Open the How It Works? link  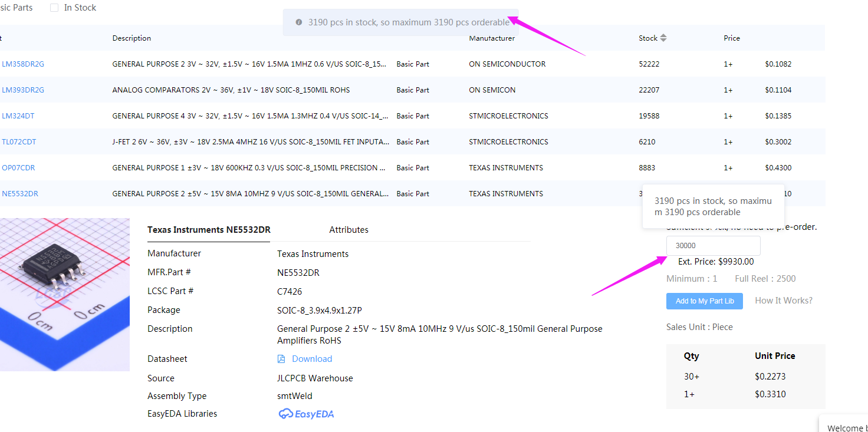coord(783,301)
